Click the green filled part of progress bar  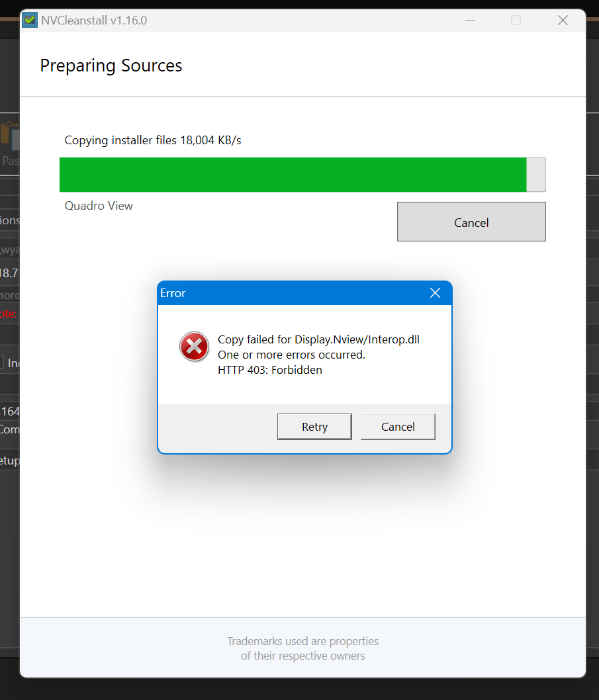(293, 175)
